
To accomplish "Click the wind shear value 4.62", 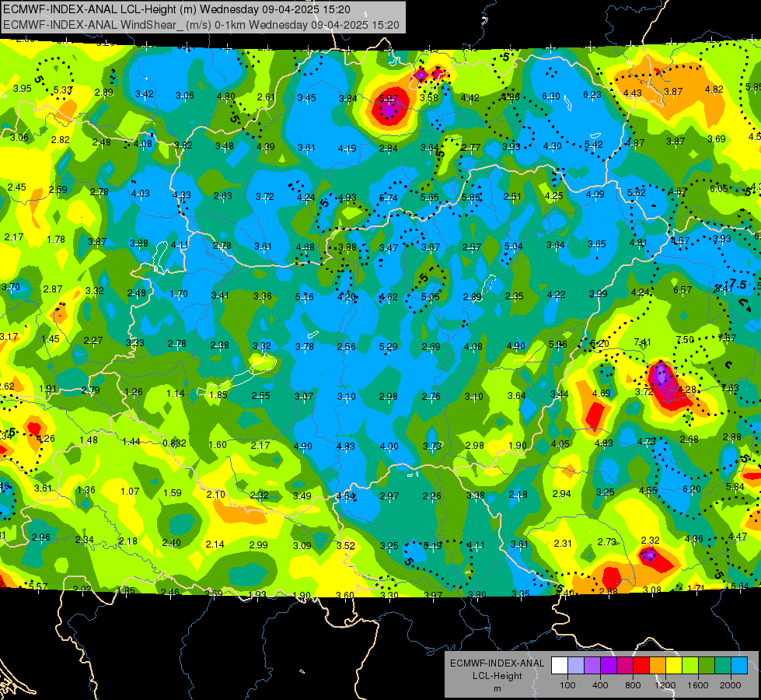I will [388, 296].
